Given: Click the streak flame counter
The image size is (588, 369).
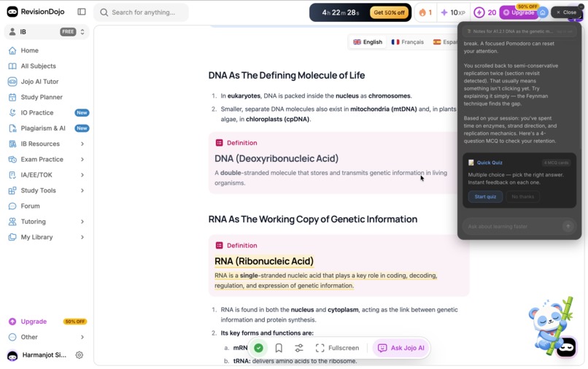Looking at the screenshot, I should point(425,12).
